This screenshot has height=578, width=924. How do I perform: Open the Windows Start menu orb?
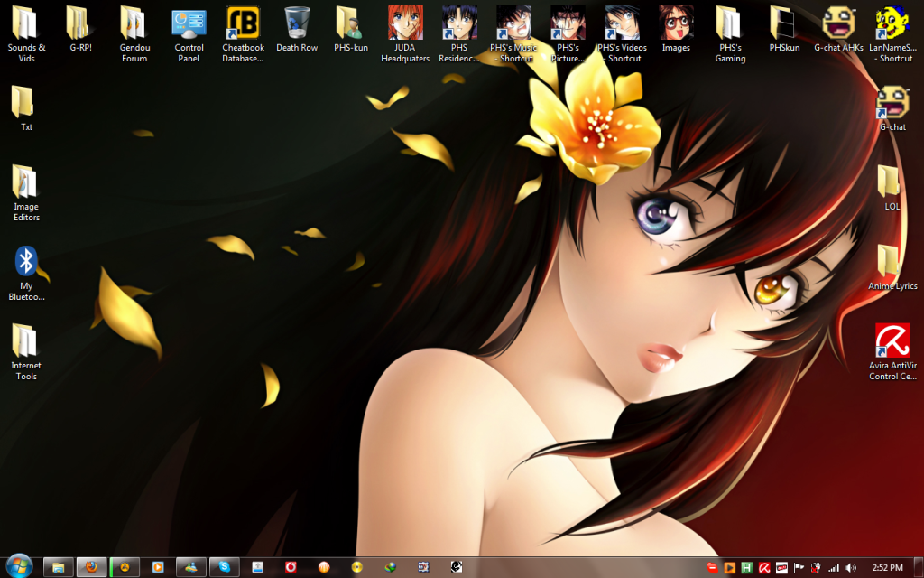tap(20, 567)
